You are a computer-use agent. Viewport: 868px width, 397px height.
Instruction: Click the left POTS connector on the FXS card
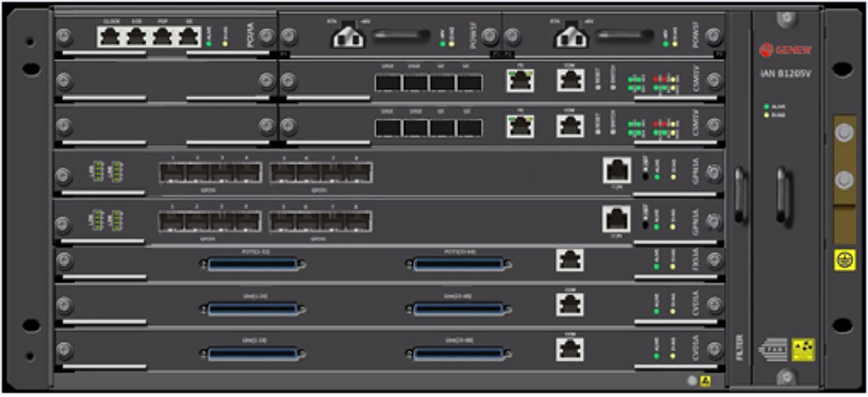pos(252,264)
